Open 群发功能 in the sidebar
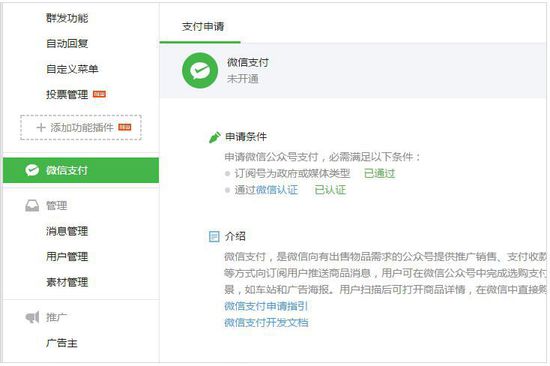Screen dimensions: 550x366 67,18
